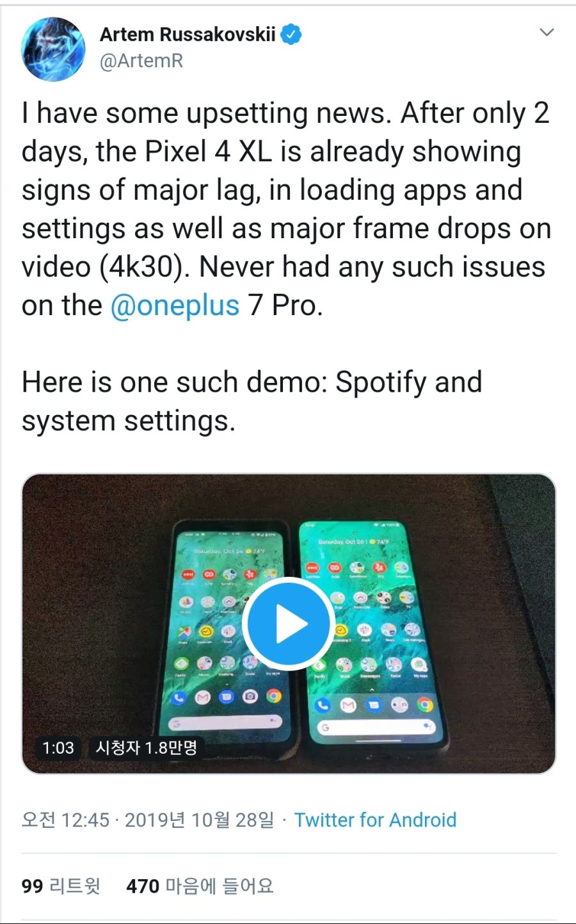Screen dimensions: 576x924
Task: Expand the tweet options chevron
Action: click(547, 32)
